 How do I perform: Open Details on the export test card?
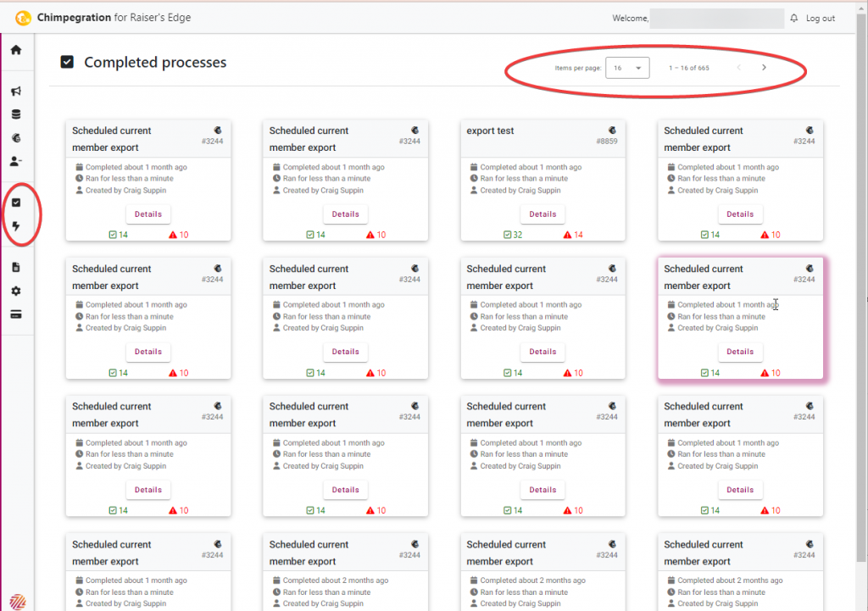[x=542, y=214]
